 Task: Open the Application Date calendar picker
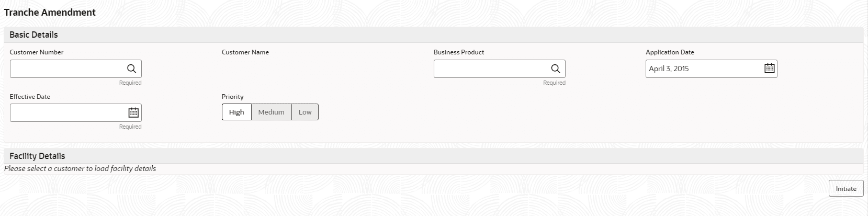pos(769,69)
